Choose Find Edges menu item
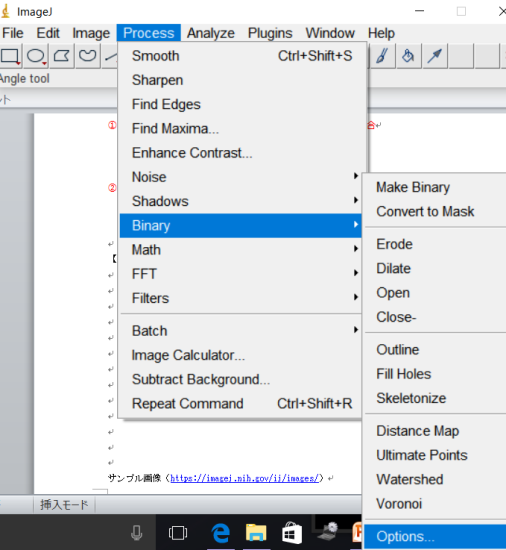506x550 pixels. [x=241, y=104]
